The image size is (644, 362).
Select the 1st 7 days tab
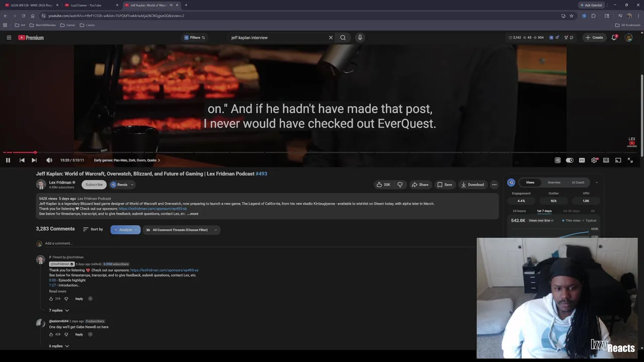coord(544,211)
